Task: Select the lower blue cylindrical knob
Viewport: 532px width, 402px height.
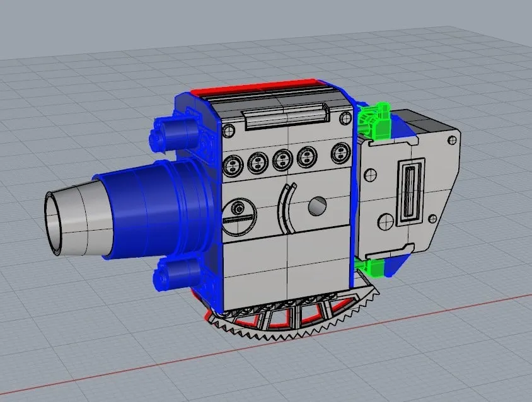Action: (x=178, y=274)
